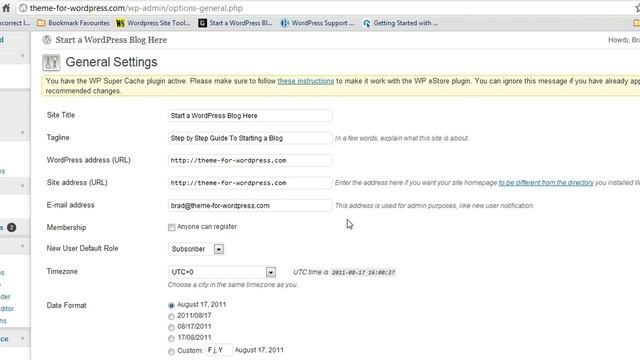Image resolution: width=640 pixels, height=360 pixels.
Task: Click the Howdy greeting in header
Action: [624, 40]
